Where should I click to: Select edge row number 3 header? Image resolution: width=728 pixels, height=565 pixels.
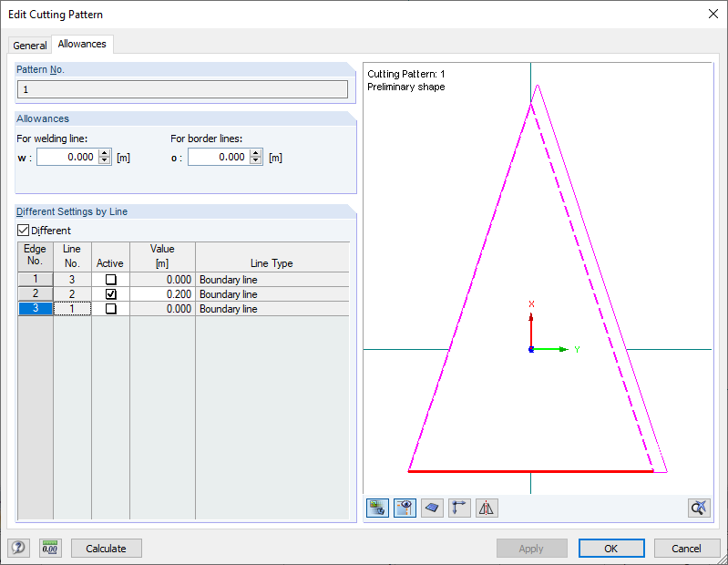36,308
